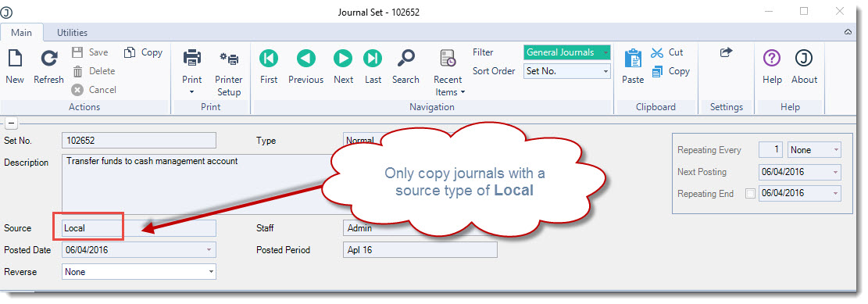Go to the First record

click(x=269, y=66)
